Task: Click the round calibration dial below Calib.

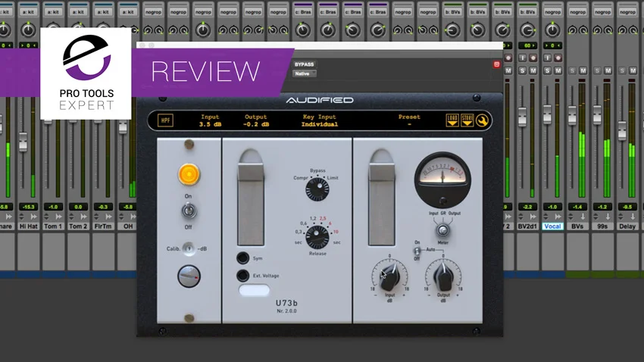Action: pos(189,276)
